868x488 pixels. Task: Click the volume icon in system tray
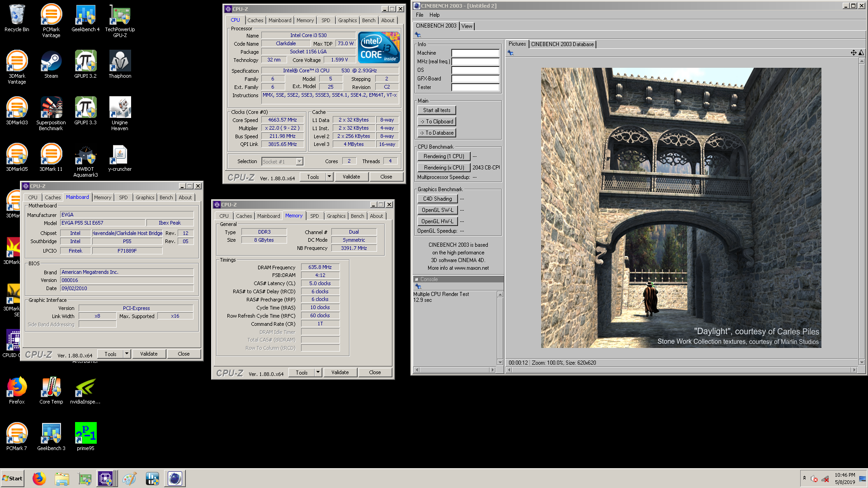[x=814, y=479]
